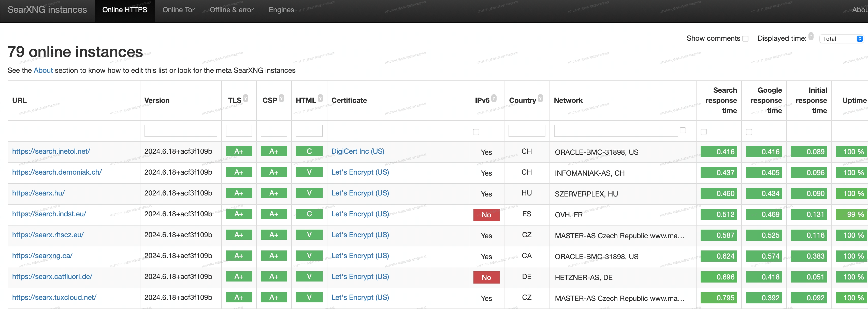Focus the Country filter input
This screenshot has width=868, height=309.
click(x=527, y=131)
